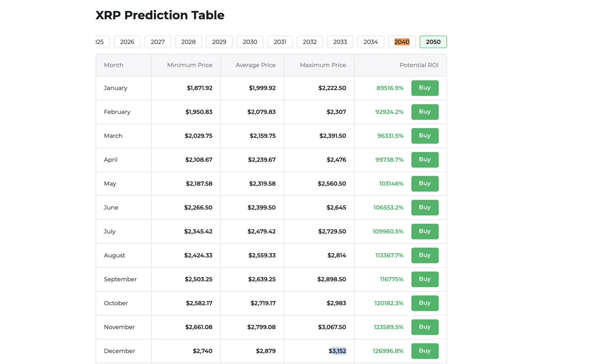610x364 pixels.
Task: Show the 2030 year predictions
Action: 250,42
